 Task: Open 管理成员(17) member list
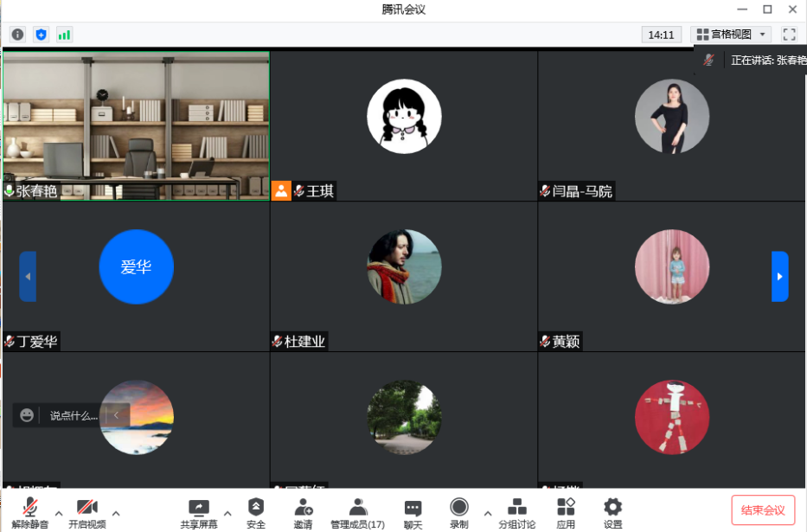tap(357, 512)
